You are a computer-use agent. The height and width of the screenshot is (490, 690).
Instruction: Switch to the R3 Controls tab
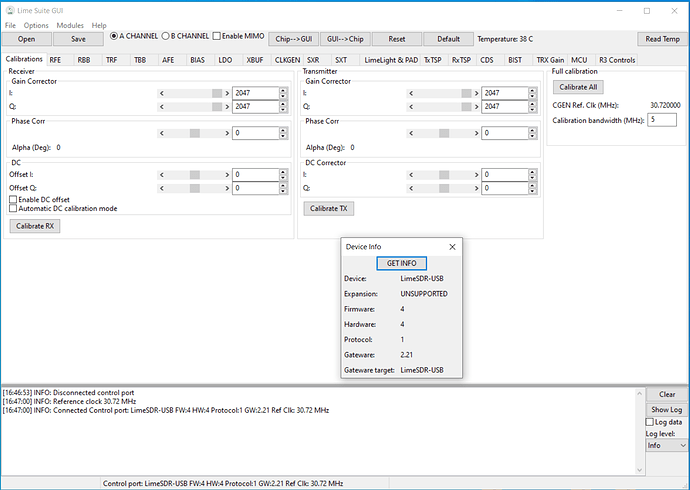[617, 60]
